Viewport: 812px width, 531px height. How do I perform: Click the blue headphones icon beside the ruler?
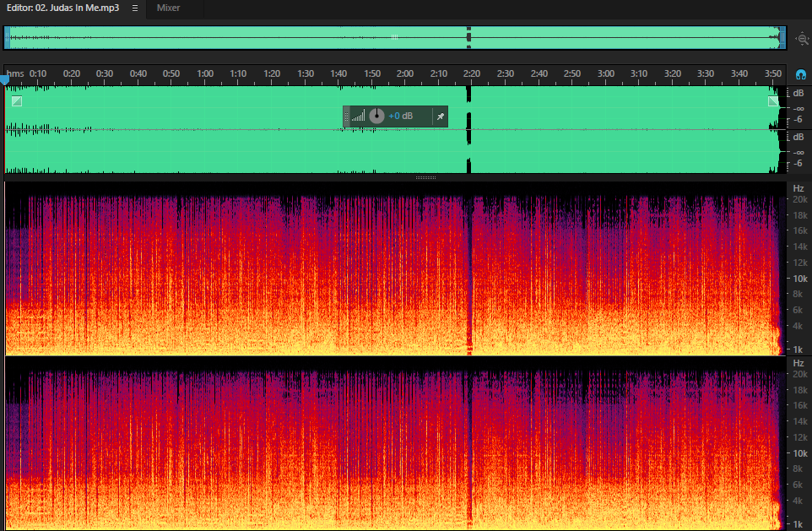tap(801, 74)
